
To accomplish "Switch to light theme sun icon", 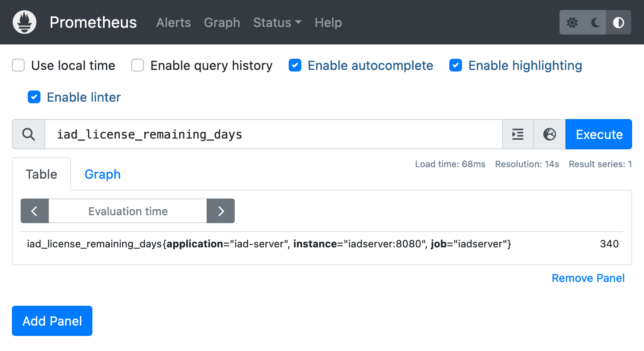I will point(572,23).
